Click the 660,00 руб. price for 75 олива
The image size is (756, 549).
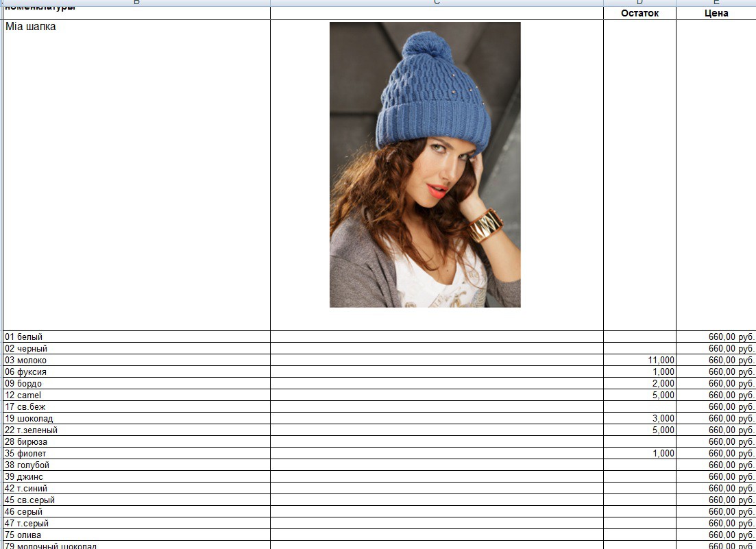click(731, 535)
